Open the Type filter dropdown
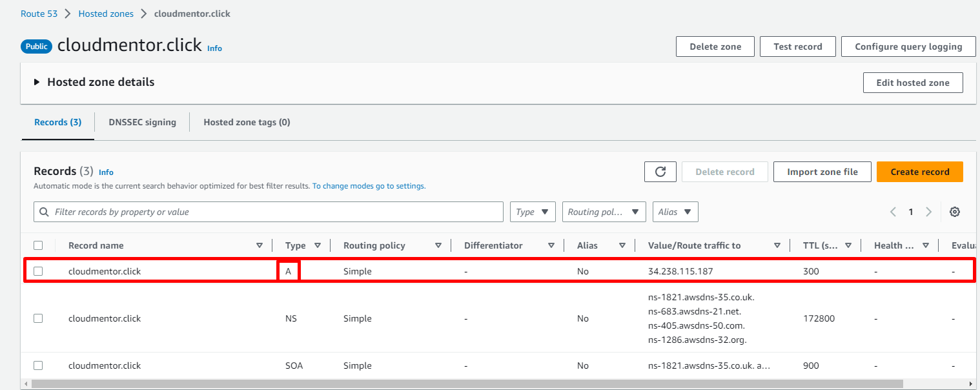 click(533, 212)
